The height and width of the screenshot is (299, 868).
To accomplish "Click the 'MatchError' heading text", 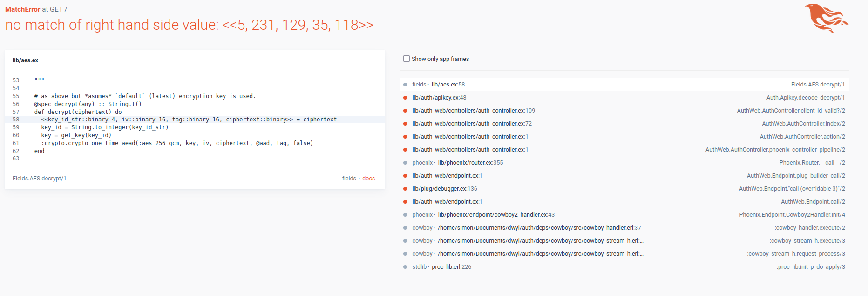I will tap(23, 9).
